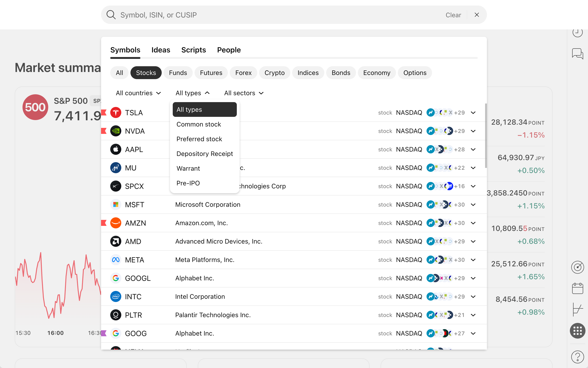
Task: Choose Pre-IPO type option
Action: coord(205,183)
